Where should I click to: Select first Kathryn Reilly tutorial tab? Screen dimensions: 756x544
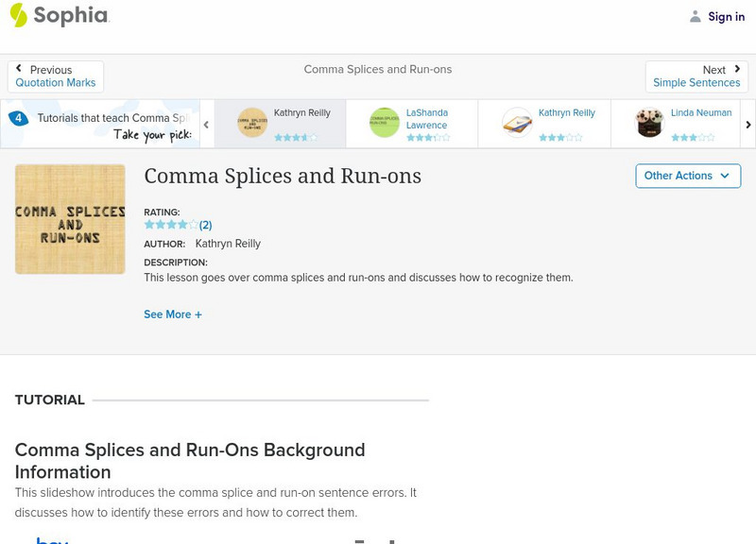[302, 113]
